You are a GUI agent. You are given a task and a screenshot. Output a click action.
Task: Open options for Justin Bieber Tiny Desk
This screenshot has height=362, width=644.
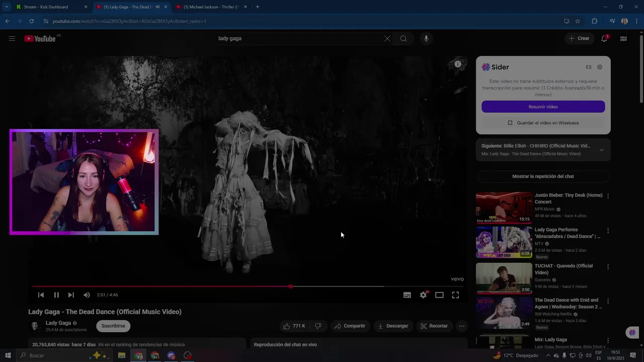tap(608, 196)
